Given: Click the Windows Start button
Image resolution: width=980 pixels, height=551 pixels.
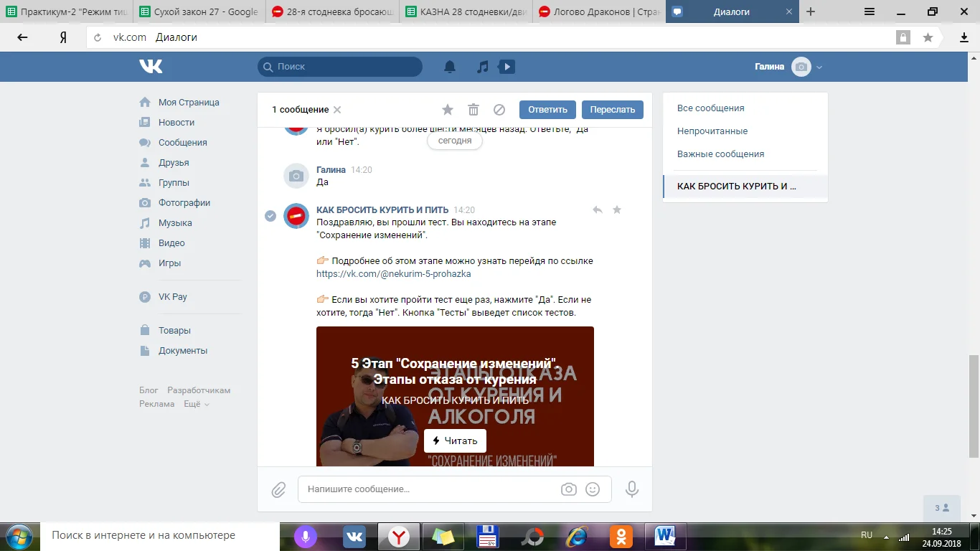Looking at the screenshot, I should 18,536.
